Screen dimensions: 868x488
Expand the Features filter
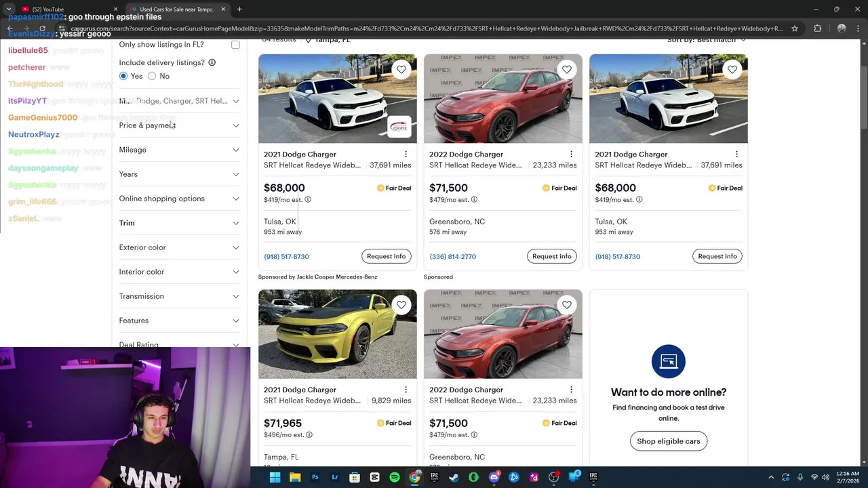click(179, 321)
